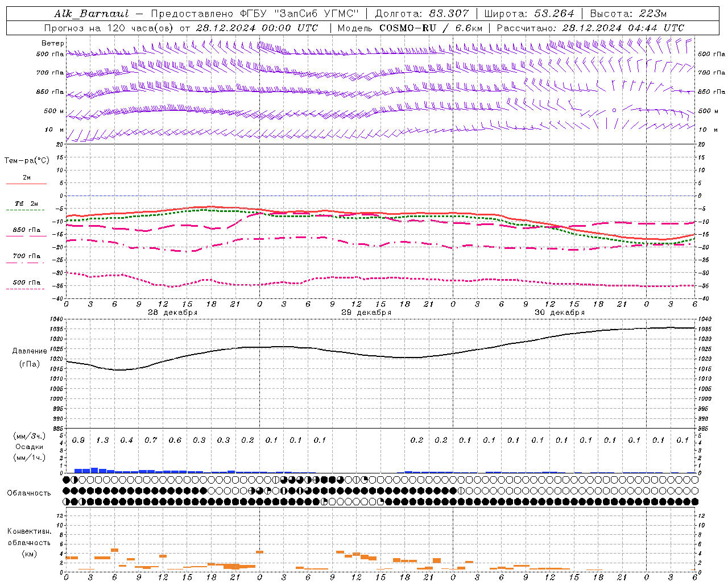Click the 'Td 2м' dew point legend entry

(27, 203)
